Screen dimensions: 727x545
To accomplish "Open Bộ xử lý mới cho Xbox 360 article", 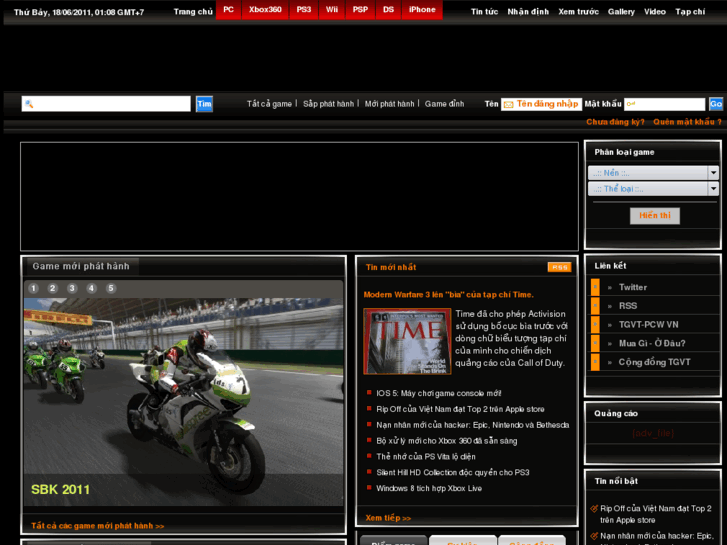I will [446, 441].
